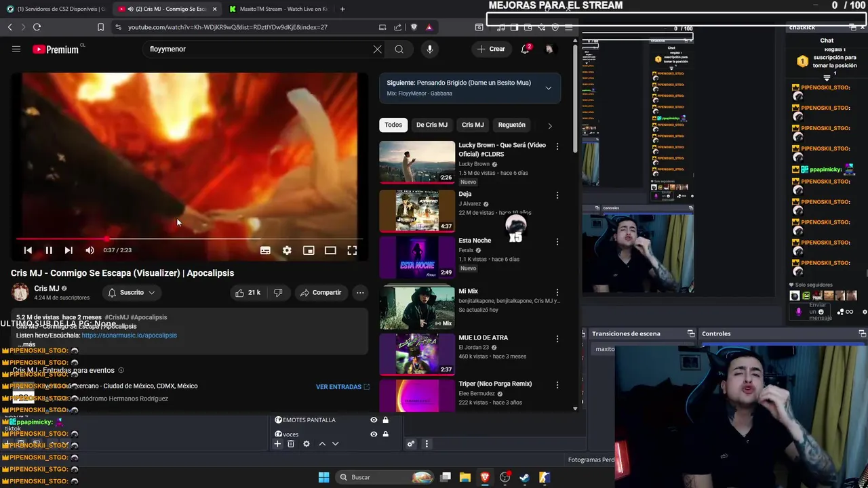The width and height of the screenshot is (868, 488).
Task: Open the YouTube hamburger guide menu
Action: click(16, 49)
